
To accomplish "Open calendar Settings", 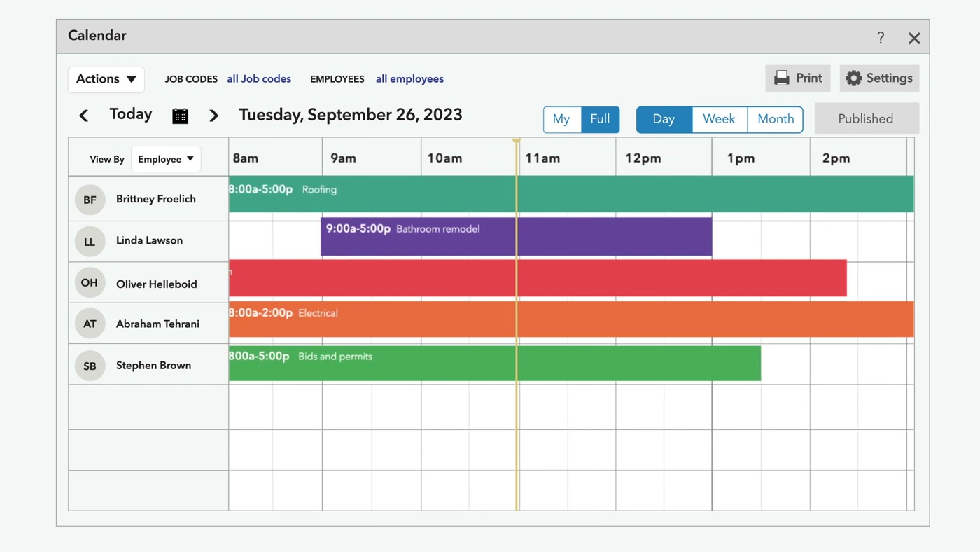I will 879,78.
